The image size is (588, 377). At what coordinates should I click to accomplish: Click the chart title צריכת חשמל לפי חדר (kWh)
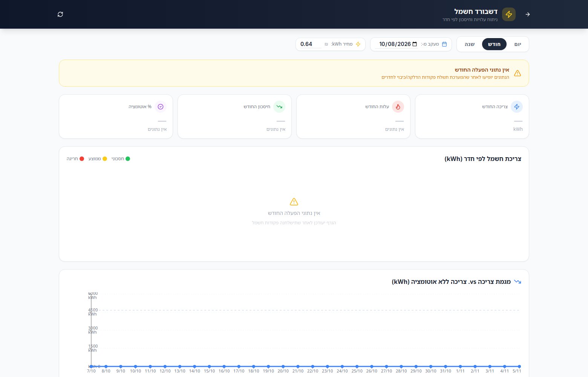point(483,159)
